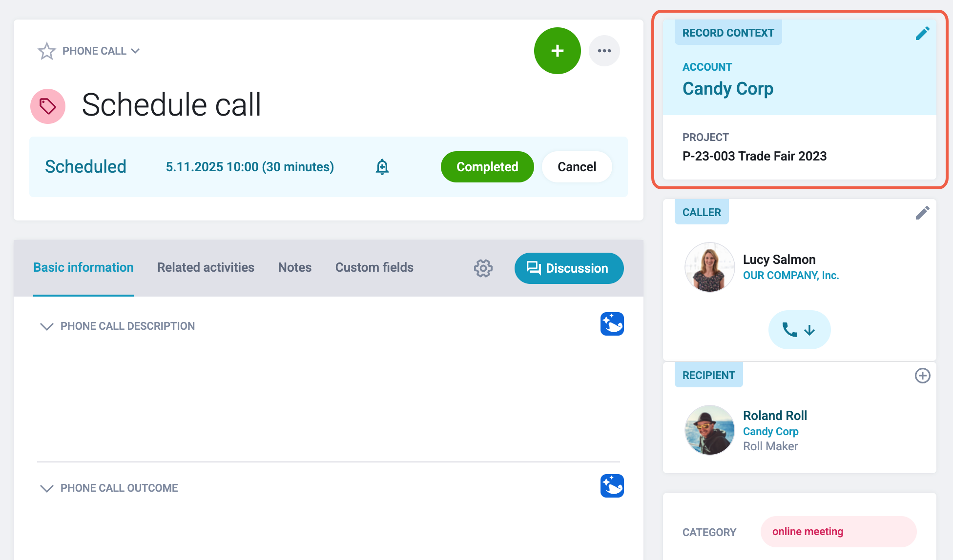Click the ACCOUNT label in record context
Screen dimensions: 953x560
pos(707,67)
